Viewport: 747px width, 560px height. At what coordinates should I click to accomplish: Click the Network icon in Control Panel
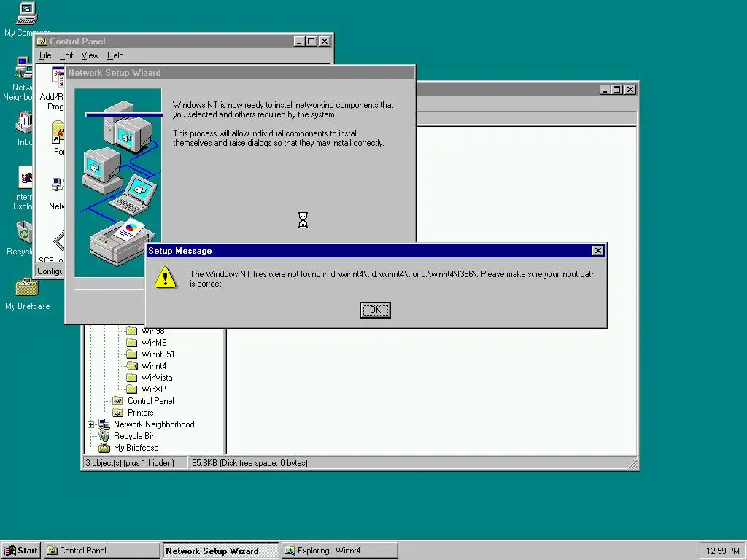click(x=58, y=185)
